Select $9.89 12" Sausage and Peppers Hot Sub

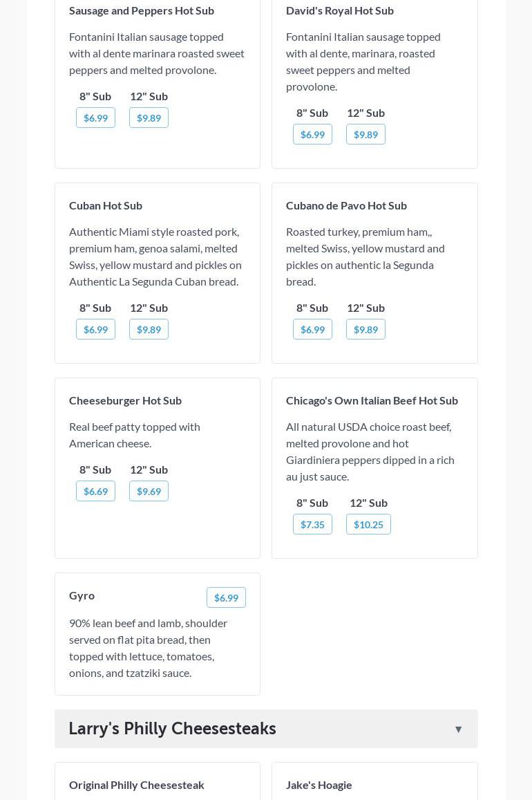coord(149,118)
